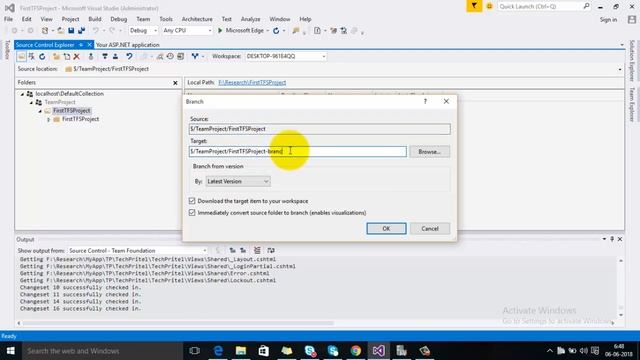640x360 pixels.
Task: Open the Local Path F:\Research\FirstTFSProject link
Action: coord(252,82)
